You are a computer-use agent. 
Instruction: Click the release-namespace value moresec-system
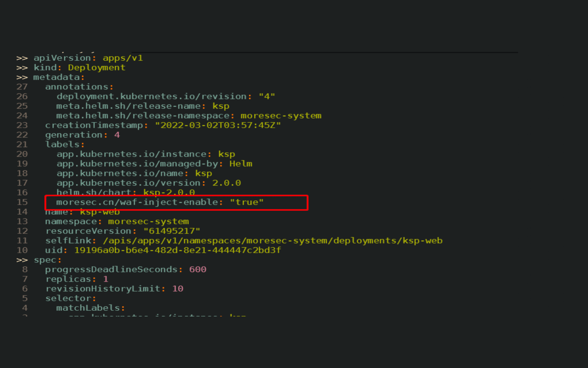(281, 116)
